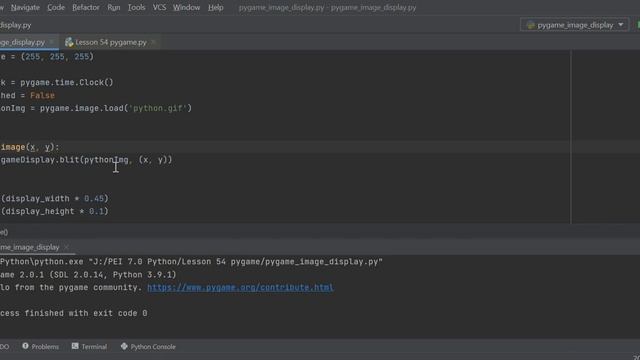Screen dimensions: 640x360
Task: Switch to Lesson 54 pygame.py editor tab
Action: [x=111, y=42]
